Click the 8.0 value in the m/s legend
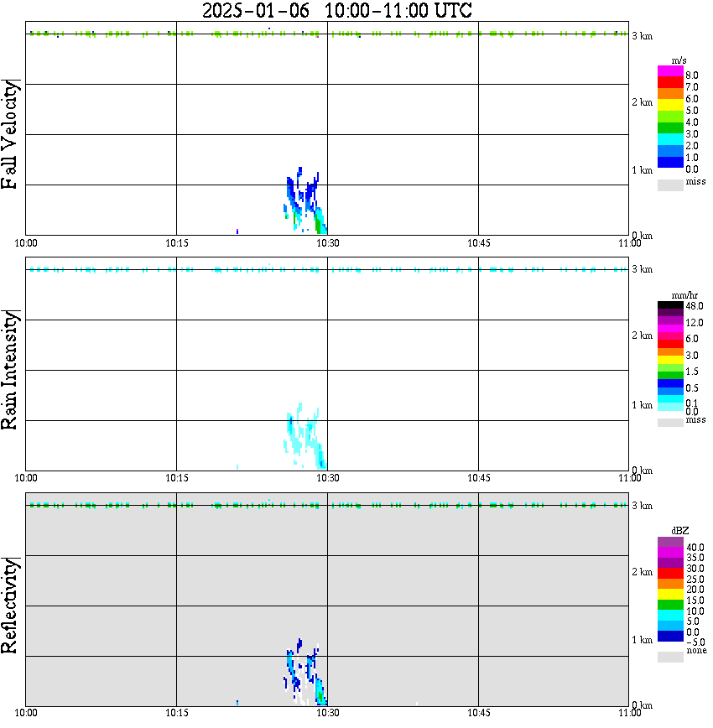 point(692,75)
